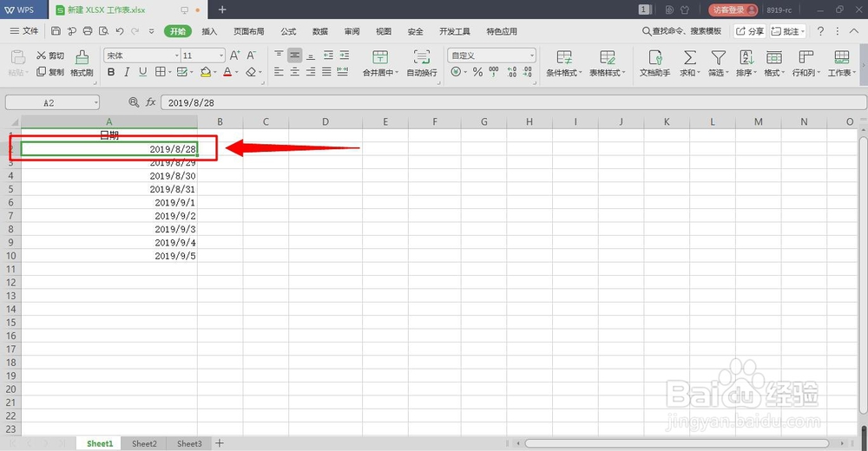
Task: Open the Sheet2 worksheet tab
Action: (x=144, y=443)
